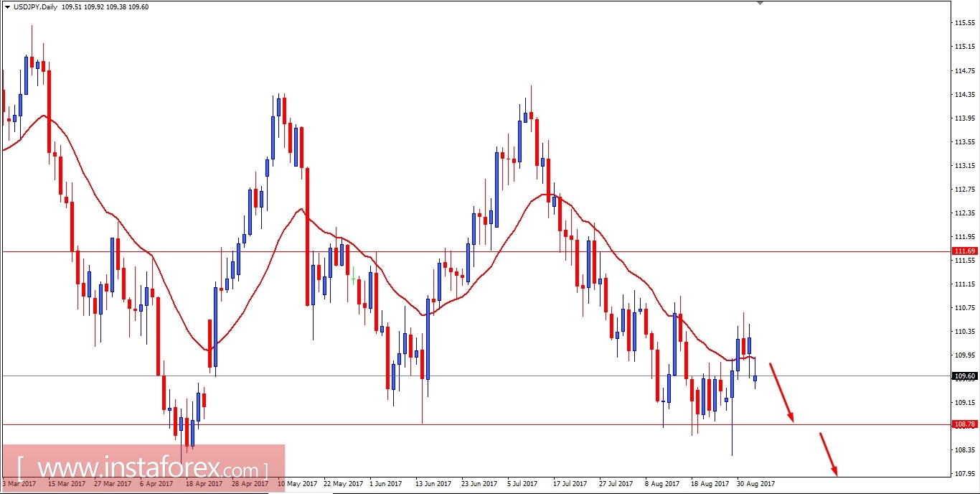The image size is (980, 494).
Task: Open the chart symbol selector triangle
Action: 8,8
